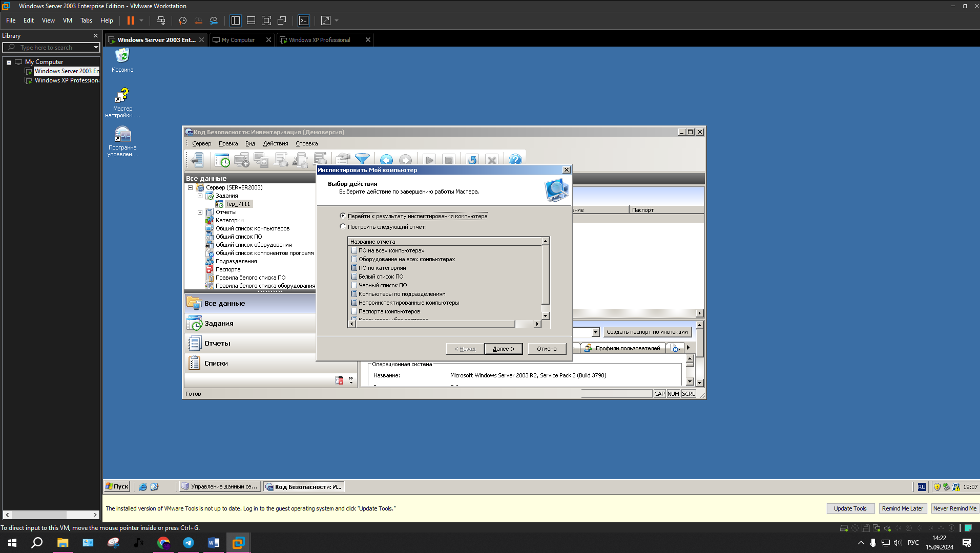Click the thumbnail bar layout icon

click(x=251, y=20)
